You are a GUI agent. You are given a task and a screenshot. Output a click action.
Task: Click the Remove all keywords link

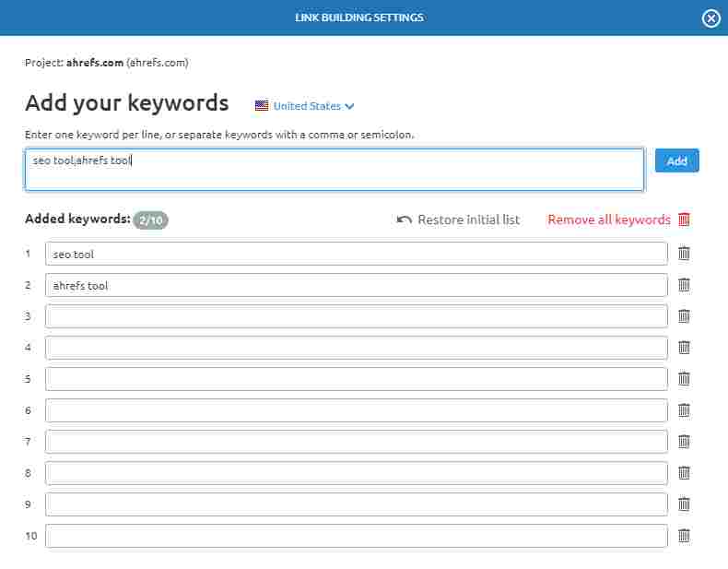click(608, 219)
